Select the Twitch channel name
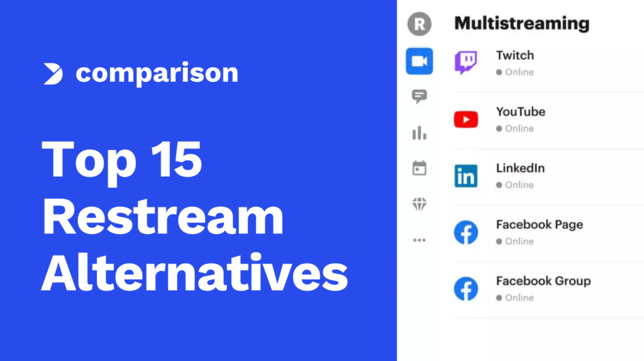Image resolution: width=644 pixels, height=361 pixels. 515,55
